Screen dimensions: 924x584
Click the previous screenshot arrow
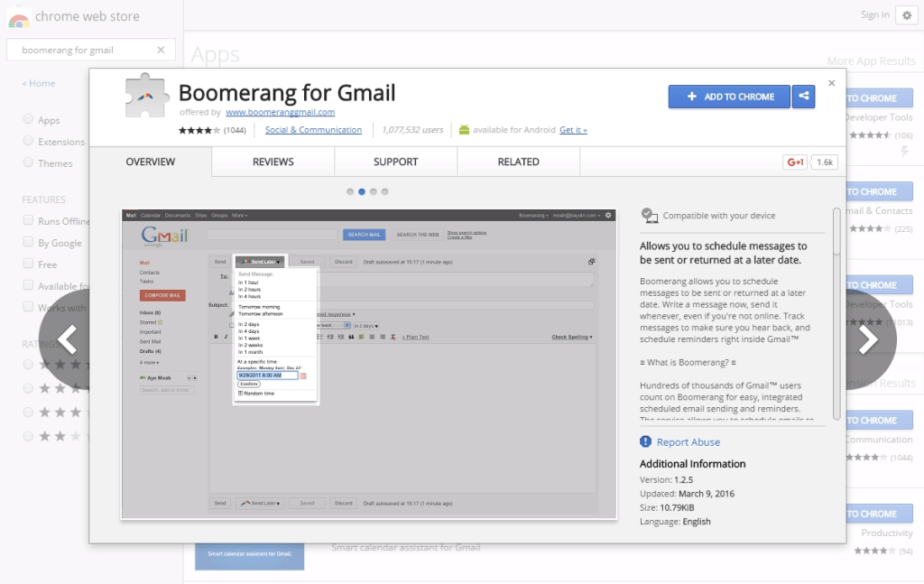[65, 338]
